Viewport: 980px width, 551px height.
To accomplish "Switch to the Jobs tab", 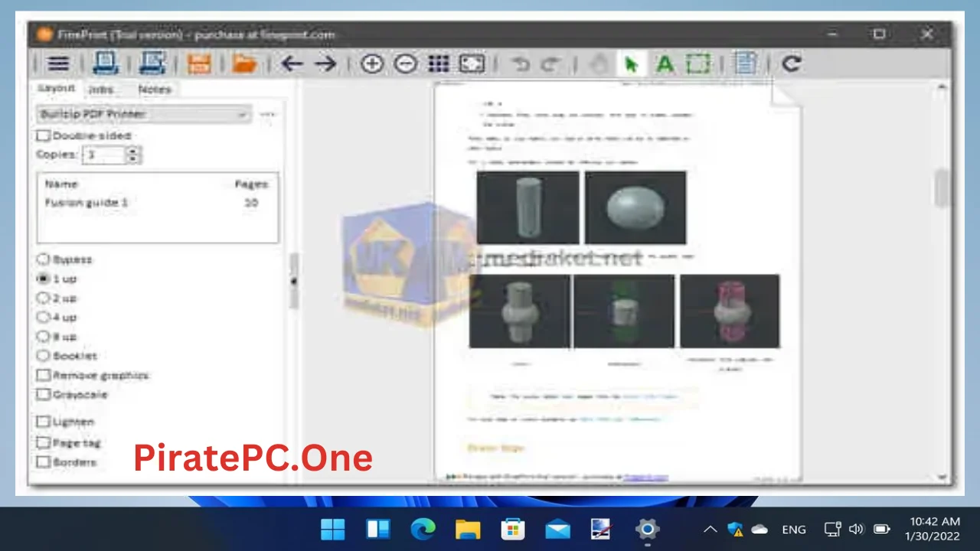I will coord(100,90).
